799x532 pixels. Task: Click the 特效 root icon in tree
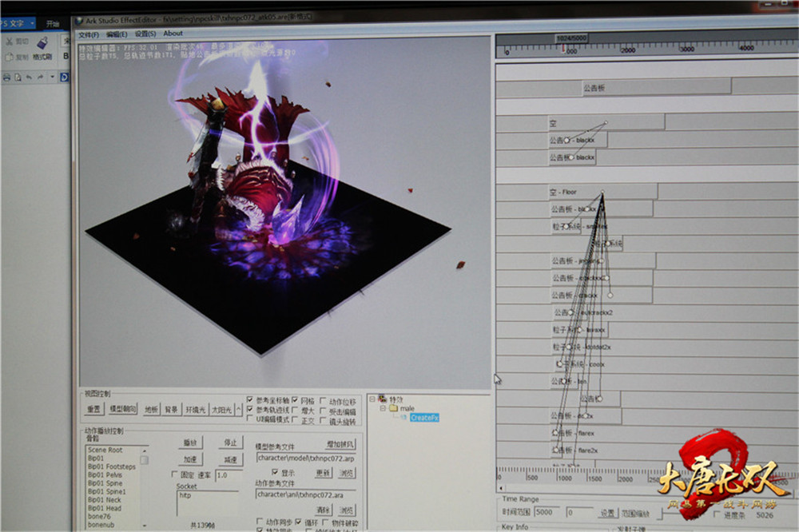coord(382,399)
